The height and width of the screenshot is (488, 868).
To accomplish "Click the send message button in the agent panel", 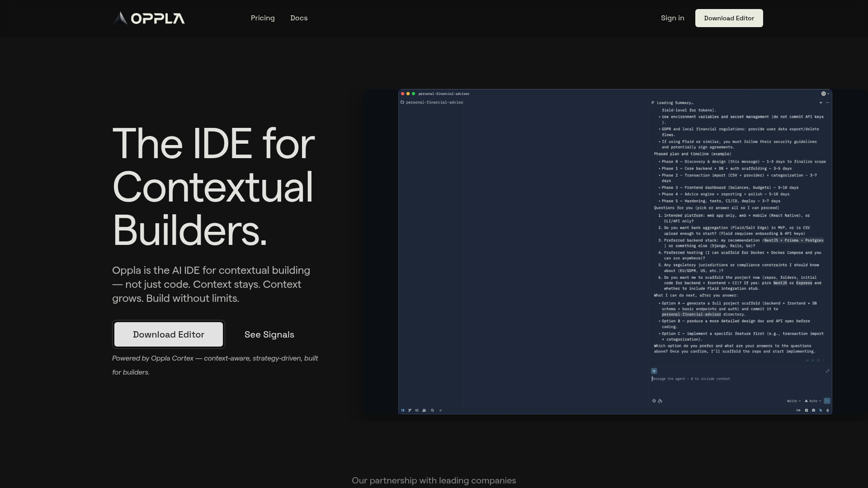I will [x=827, y=401].
